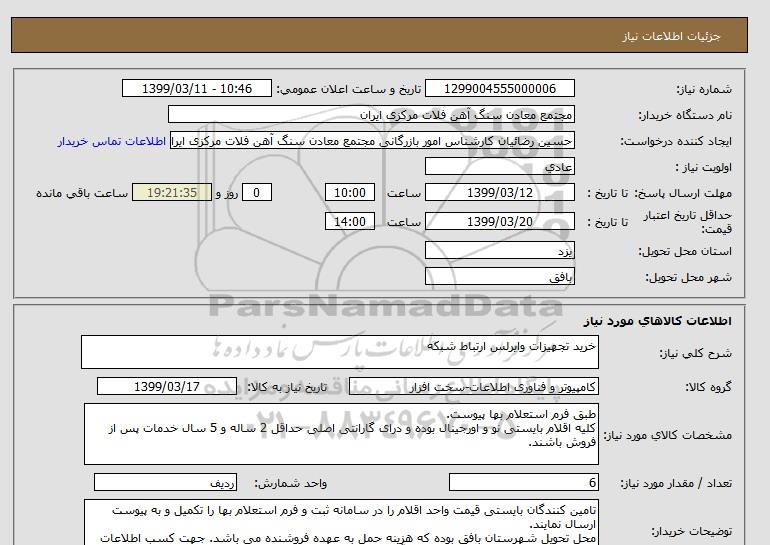Click the buyer organization name field (مجتمع معادن سنگ آهن فلات مرکزی ایران)
Viewport: 770px width, 545px height.
(x=371, y=114)
